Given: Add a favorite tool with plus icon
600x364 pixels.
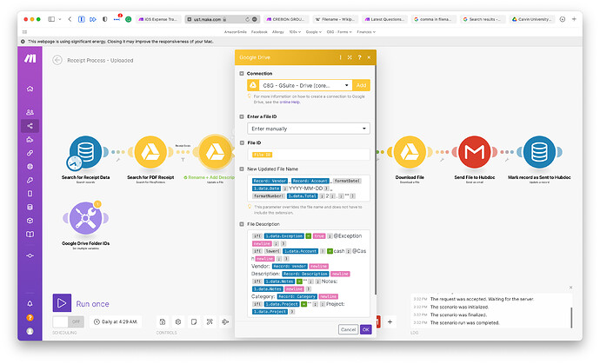Looking at the screenshot, I should point(390,322).
